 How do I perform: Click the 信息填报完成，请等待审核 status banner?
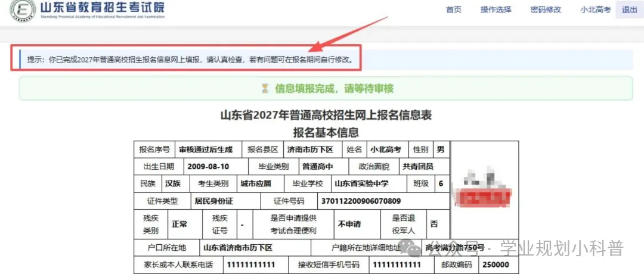point(326,88)
